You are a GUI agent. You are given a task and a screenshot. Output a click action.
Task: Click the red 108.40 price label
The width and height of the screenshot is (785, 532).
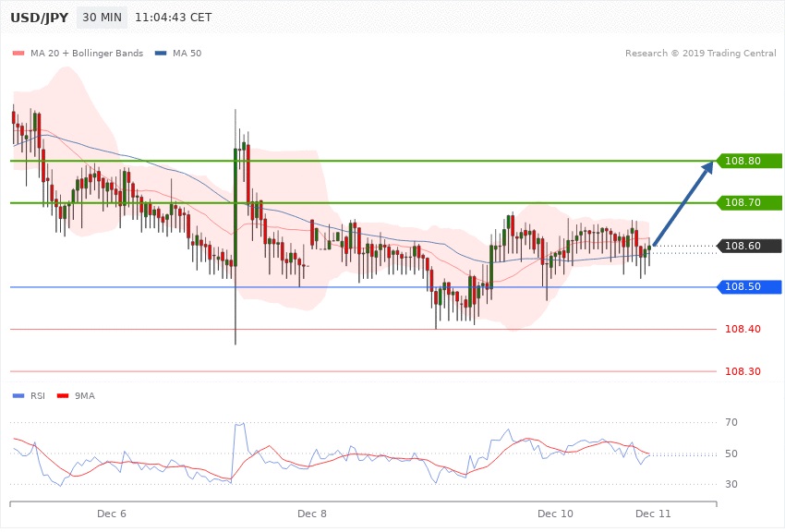coord(743,330)
